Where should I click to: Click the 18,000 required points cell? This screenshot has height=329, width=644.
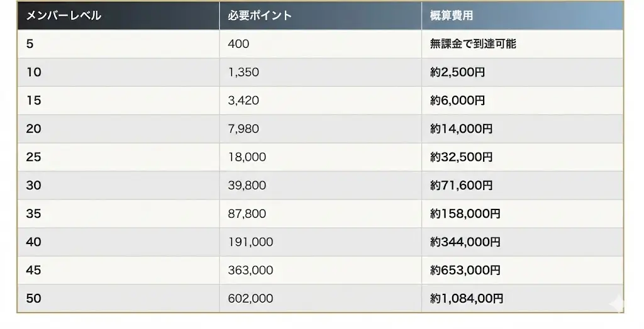pyautogui.click(x=247, y=157)
